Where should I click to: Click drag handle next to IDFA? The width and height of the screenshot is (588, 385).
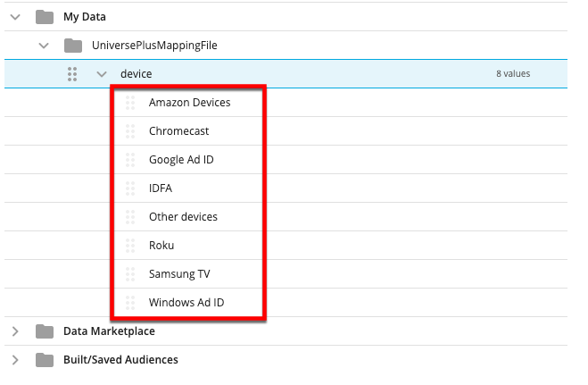click(130, 188)
